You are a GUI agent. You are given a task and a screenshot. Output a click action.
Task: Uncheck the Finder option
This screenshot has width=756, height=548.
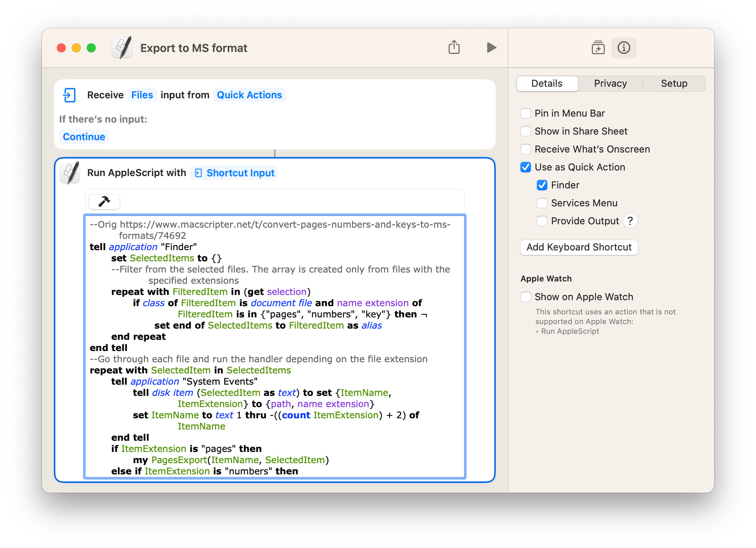click(x=542, y=185)
